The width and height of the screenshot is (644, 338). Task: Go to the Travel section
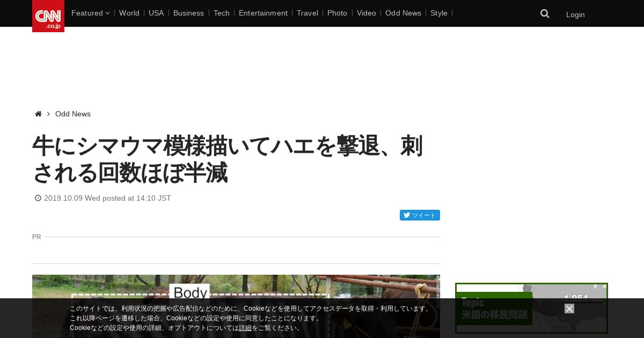point(308,13)
